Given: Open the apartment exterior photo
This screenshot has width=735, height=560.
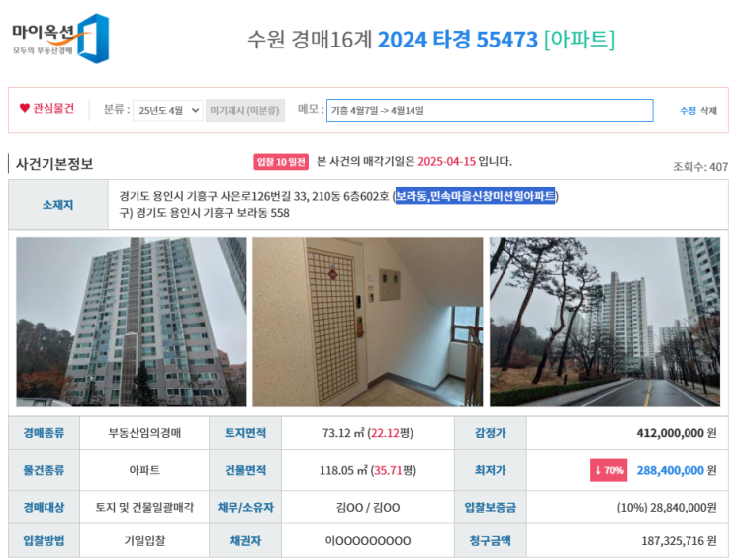Looking at the screenshot, I should pyautogui.click(x=132, y=322).
